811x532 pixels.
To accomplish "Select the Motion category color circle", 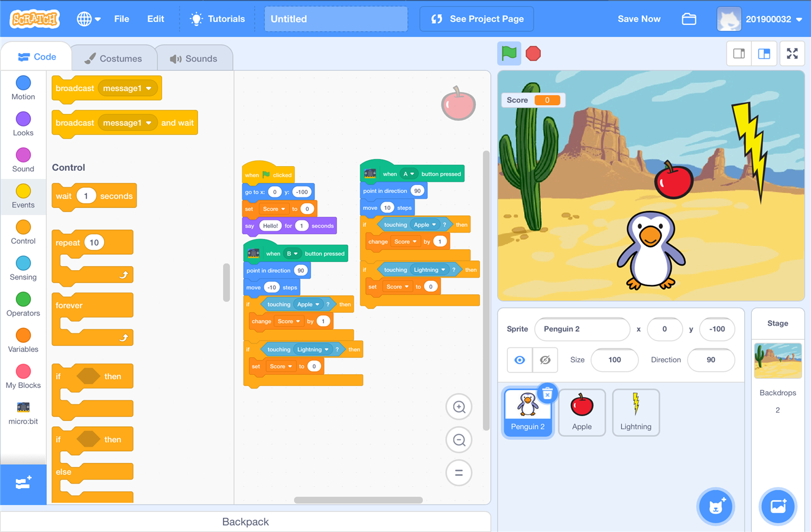I will (x=23, y=83).
